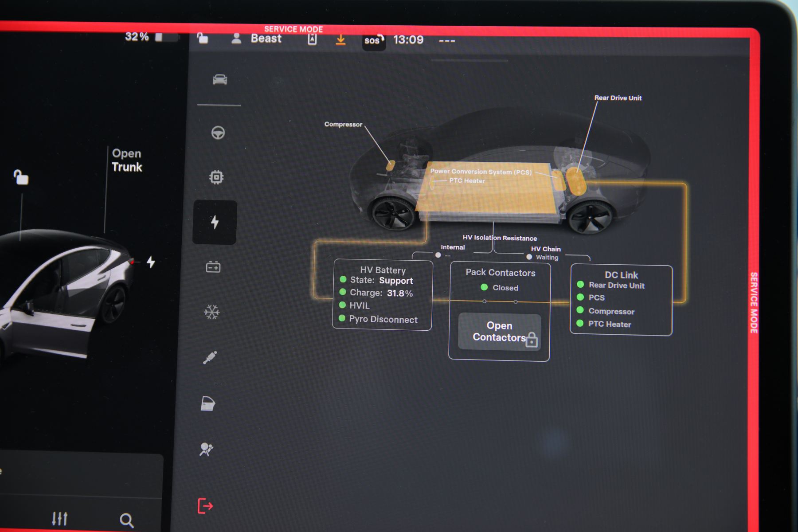Select the steering wheel sidebar icon
The image size is (798, 532).
(x=218, y=133)
